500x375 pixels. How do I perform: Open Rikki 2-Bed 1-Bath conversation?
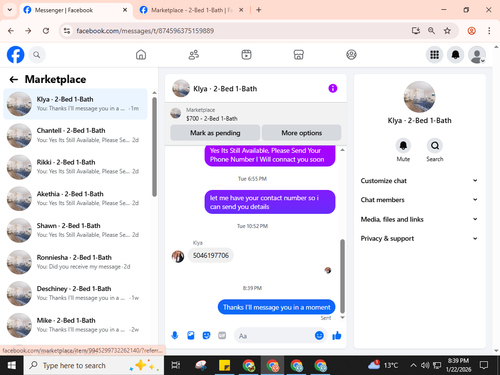[75, 167]
